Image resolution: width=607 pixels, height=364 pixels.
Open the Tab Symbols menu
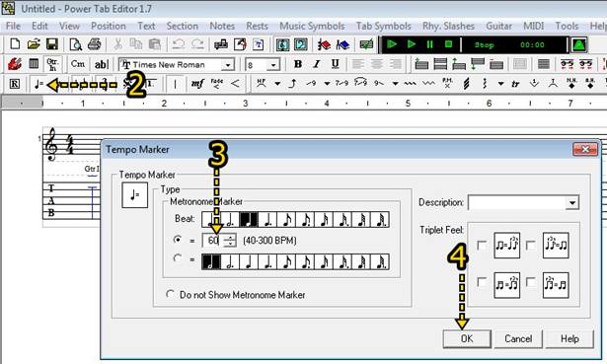[383, 26]
